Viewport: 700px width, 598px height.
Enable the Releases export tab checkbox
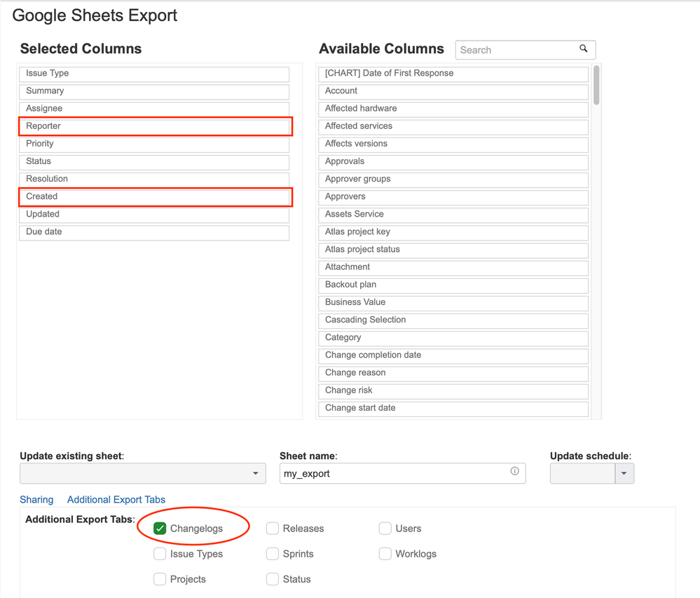pos(273,529)
